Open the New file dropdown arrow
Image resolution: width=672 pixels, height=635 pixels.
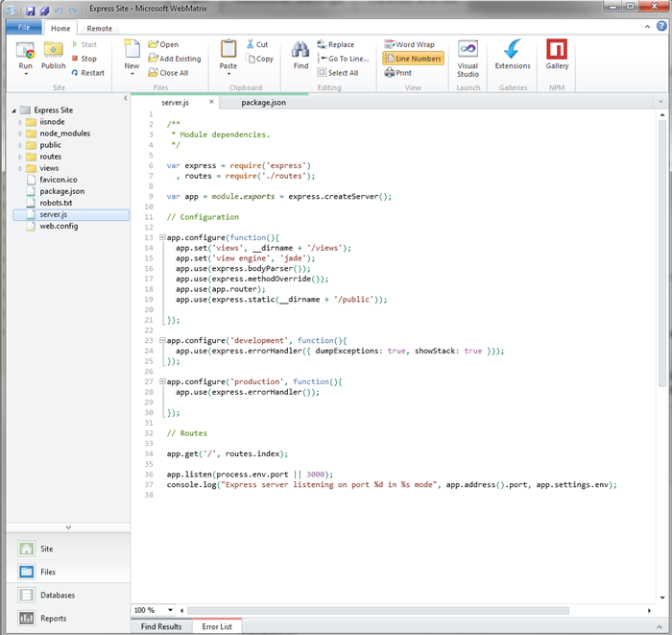132,74
